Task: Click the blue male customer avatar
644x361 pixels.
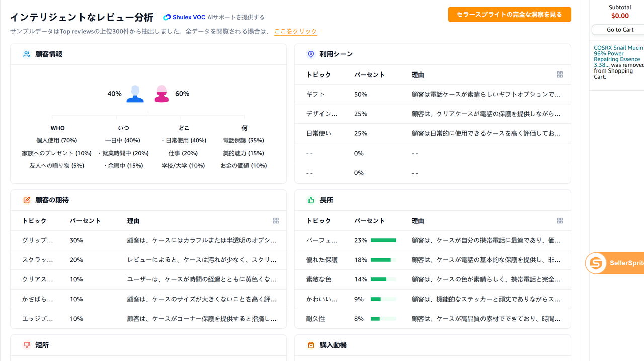Action: coord(135,94)
